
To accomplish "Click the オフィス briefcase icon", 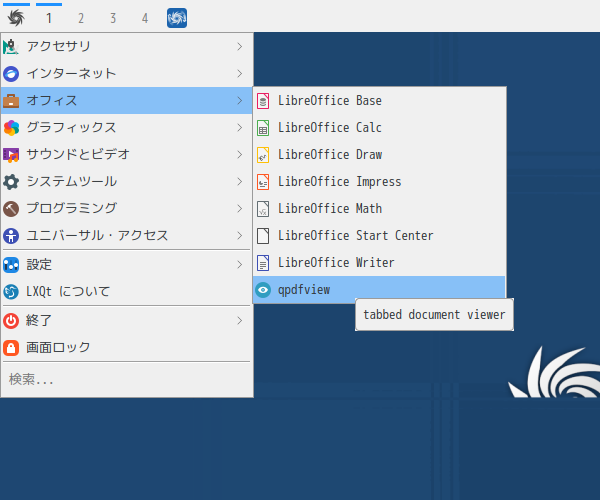I will point(11,101).
